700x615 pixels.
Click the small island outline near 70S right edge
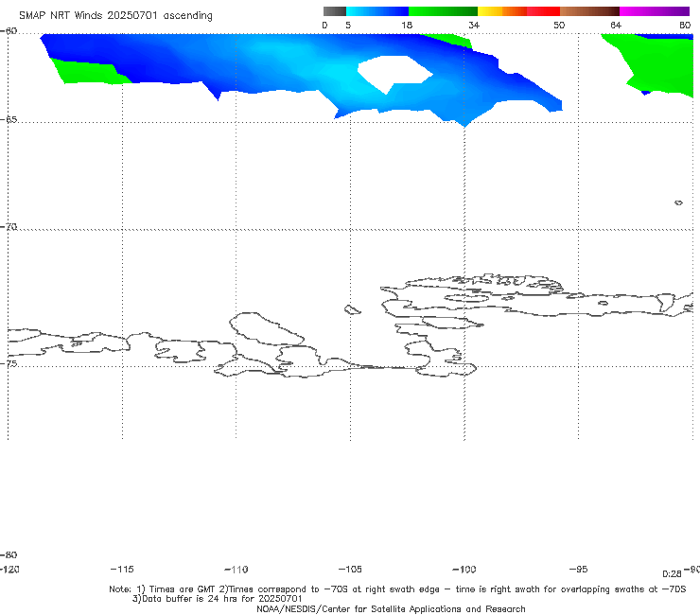tap(678, 202)
